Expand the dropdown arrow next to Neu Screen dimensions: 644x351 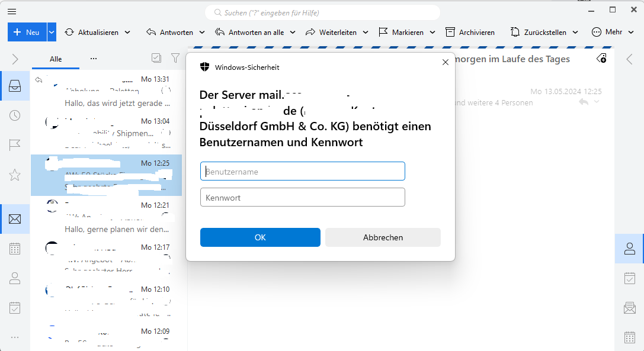pos(52,33)
